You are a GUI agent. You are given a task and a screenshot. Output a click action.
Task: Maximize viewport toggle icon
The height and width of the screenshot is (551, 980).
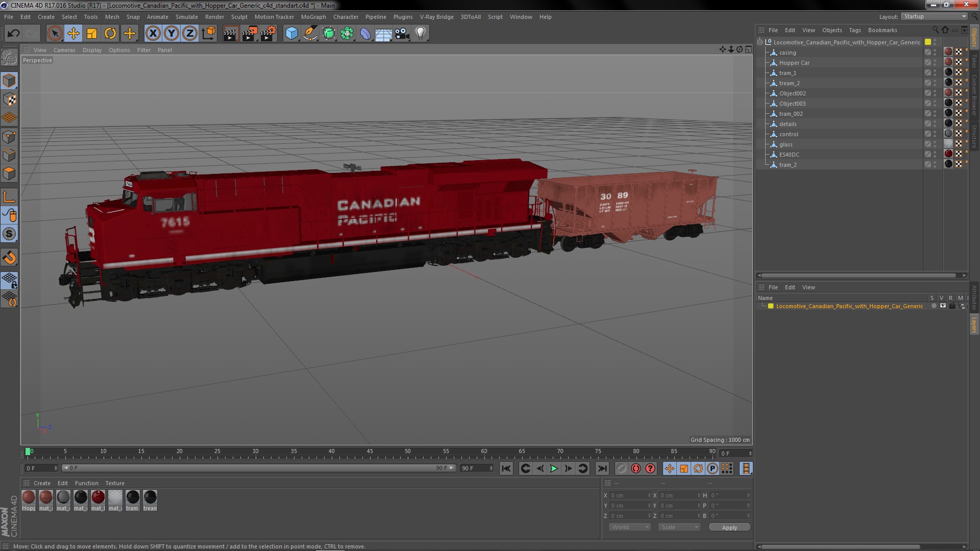748,49
